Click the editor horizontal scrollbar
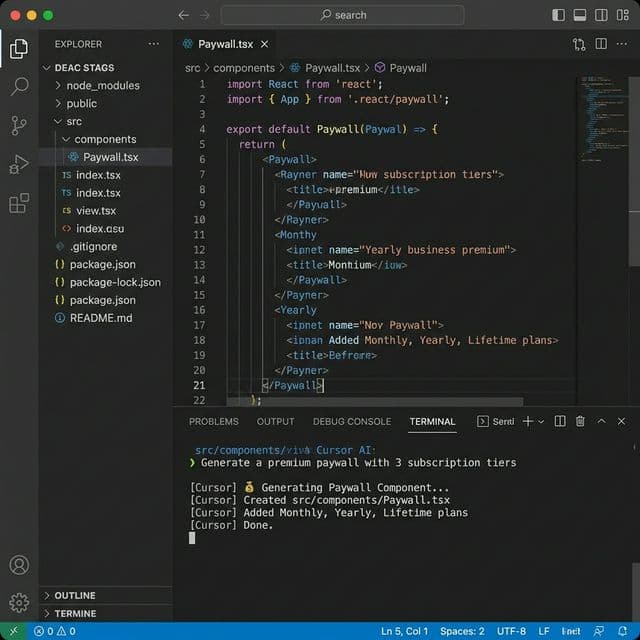This screenshot has height=640, width=640. (375, 402)
